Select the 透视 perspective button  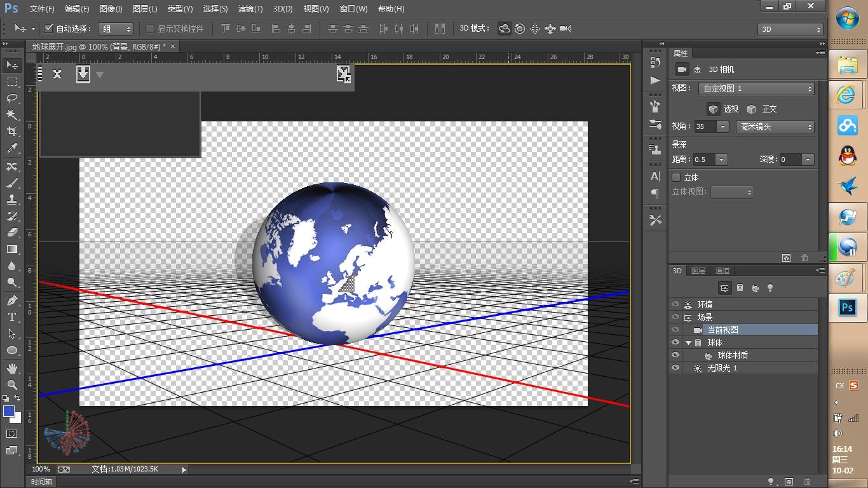point(714,109)
